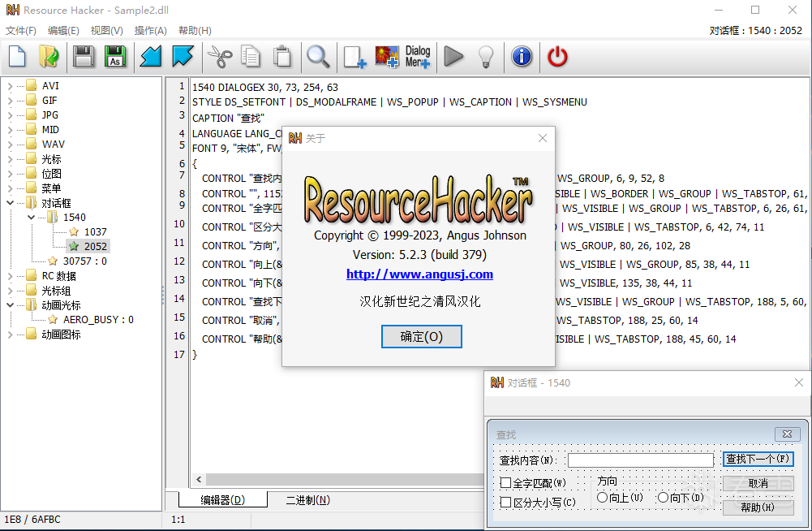The width and height of the screenshot is (812, 531).
Task: Close the 关于 About dialog
Action: tap(542, 138)
